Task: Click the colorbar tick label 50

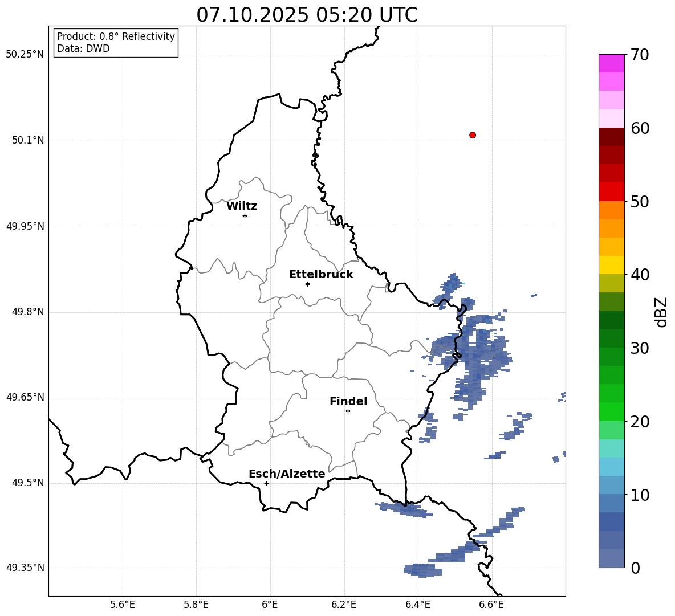Action: click(x=640, y=201)
